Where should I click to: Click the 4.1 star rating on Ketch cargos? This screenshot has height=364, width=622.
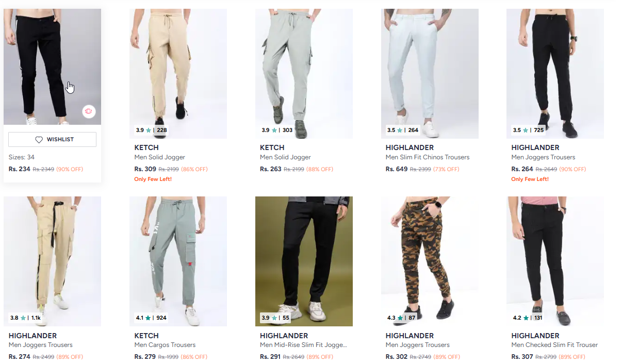click(x=151, y=318)
